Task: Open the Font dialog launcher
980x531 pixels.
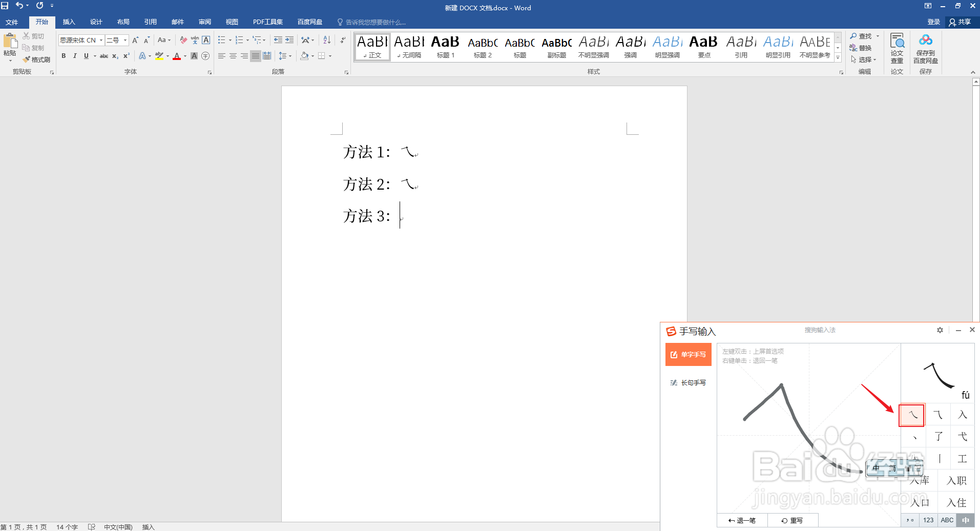Action: 210,72
